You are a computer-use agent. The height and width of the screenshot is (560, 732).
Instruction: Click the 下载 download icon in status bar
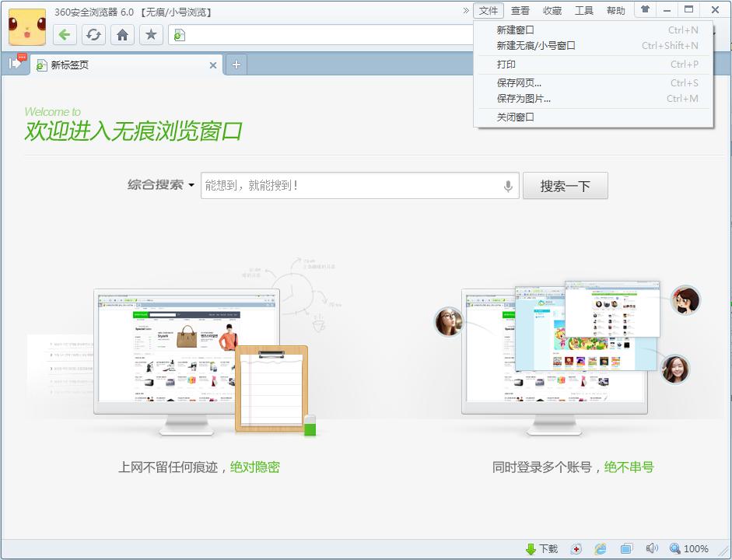541,549
